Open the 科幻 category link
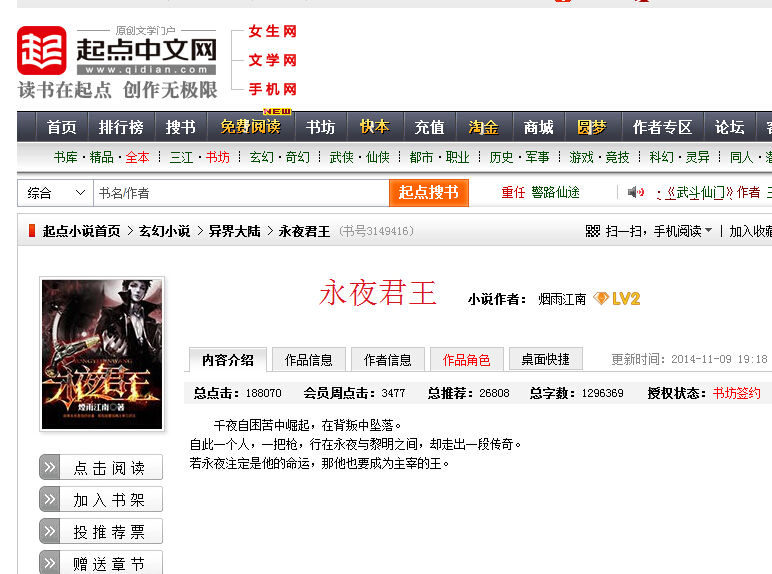Screen dimensions: 772x574 [661, 157]
